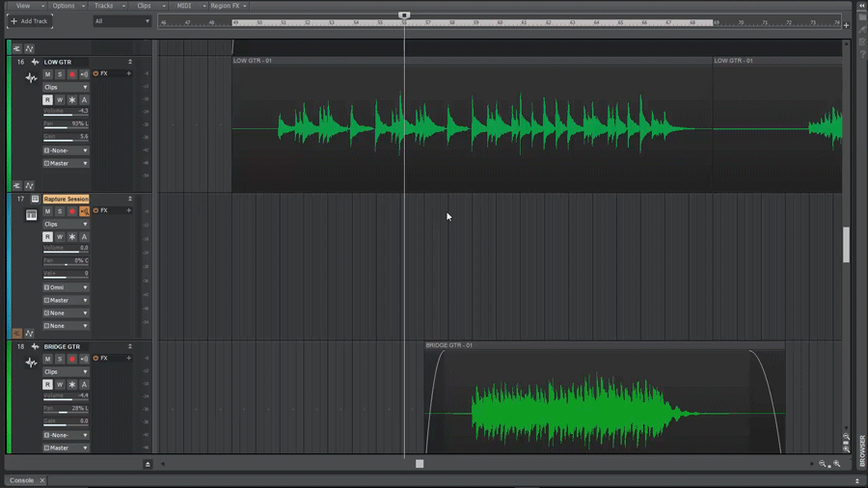Screen dimensions: 868x488
Task: Open Edit Filter Clips dropdown on LOW GTR
Action: point(66,88)
